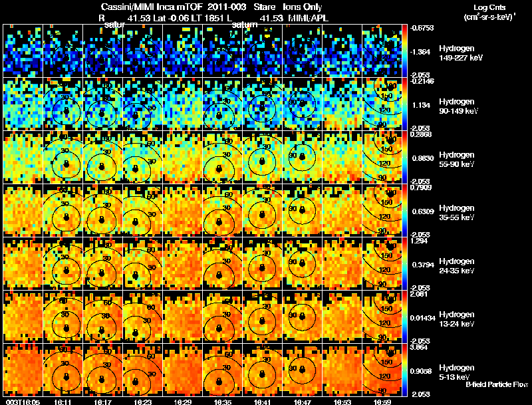Click Saturn marker in 16:23 Hydrogen 24-35 keV panel
Image resolution: width=532 pixels, height=405 pixels.
(x=135, y=275)
